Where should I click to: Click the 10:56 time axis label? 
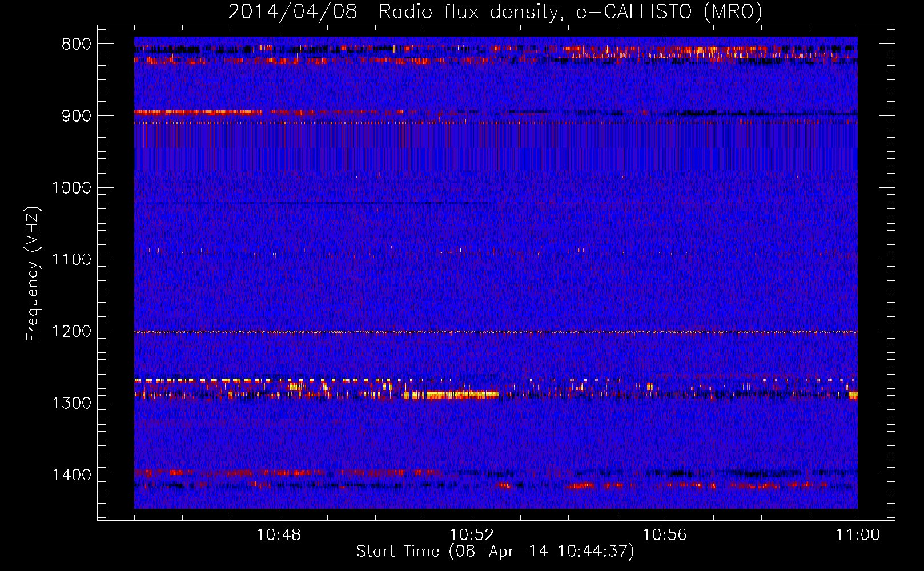665,535
